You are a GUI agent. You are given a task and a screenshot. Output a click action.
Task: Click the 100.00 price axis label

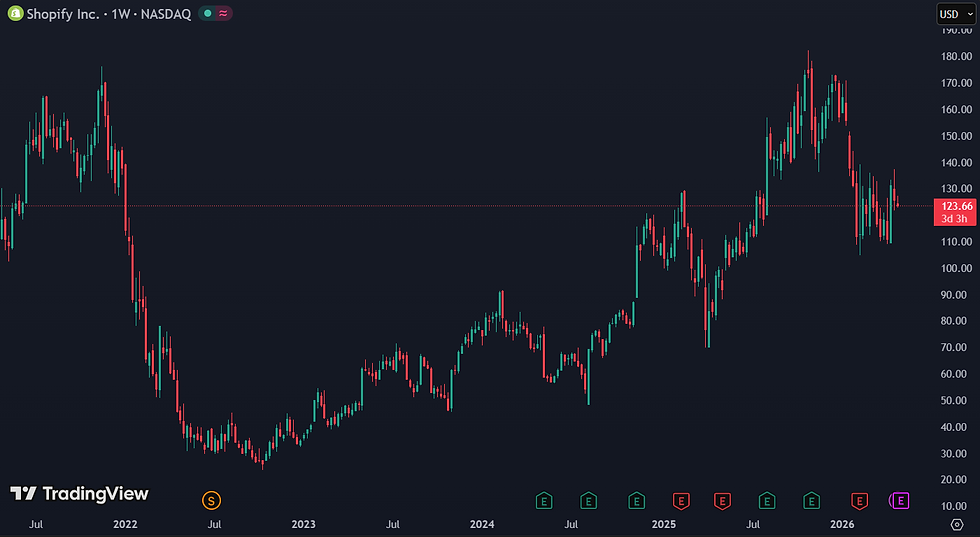(956, 268)
